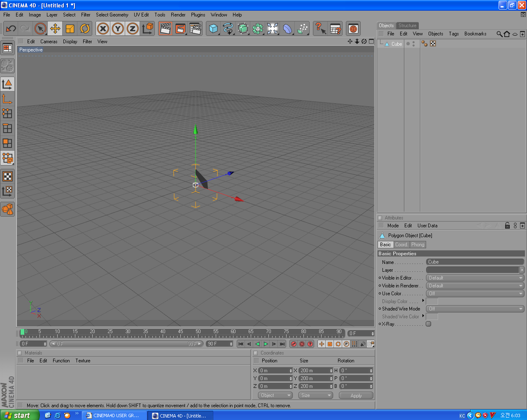527x420 pixels.
Task: Click the coordinate system cube icon
Action: [x=147, y=28]
